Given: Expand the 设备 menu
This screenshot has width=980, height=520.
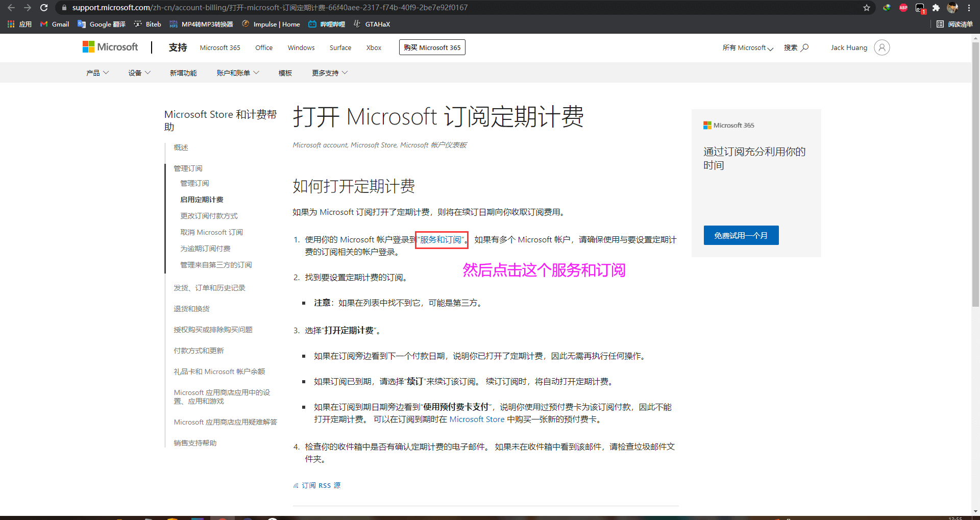Looking at the screenshot, I should click(x=139, y=73).
